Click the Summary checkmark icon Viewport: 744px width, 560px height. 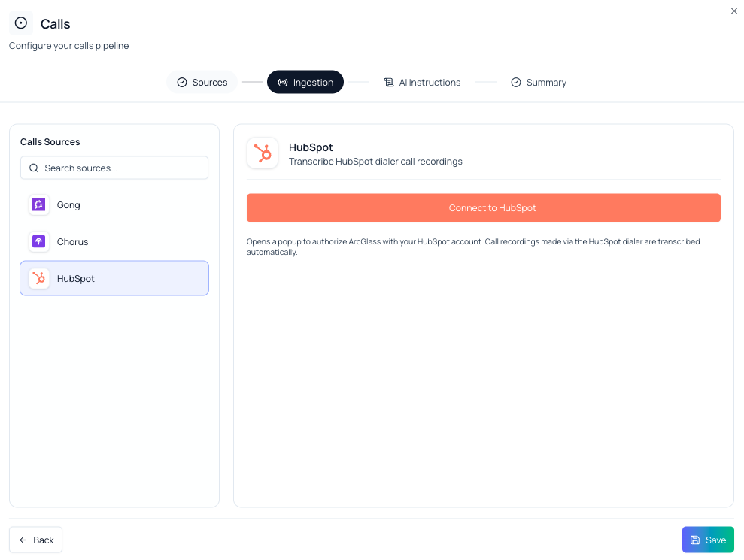coord(516,83)
